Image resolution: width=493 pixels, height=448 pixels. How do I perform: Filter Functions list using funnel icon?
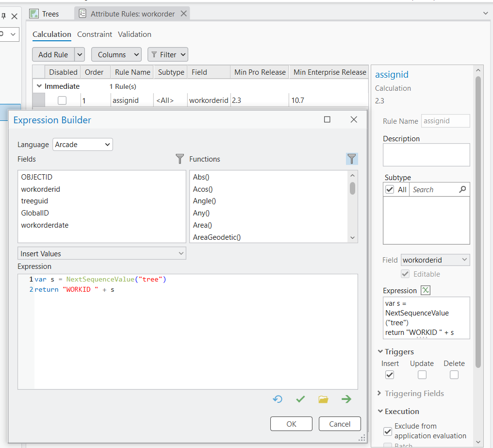point(352,159)
